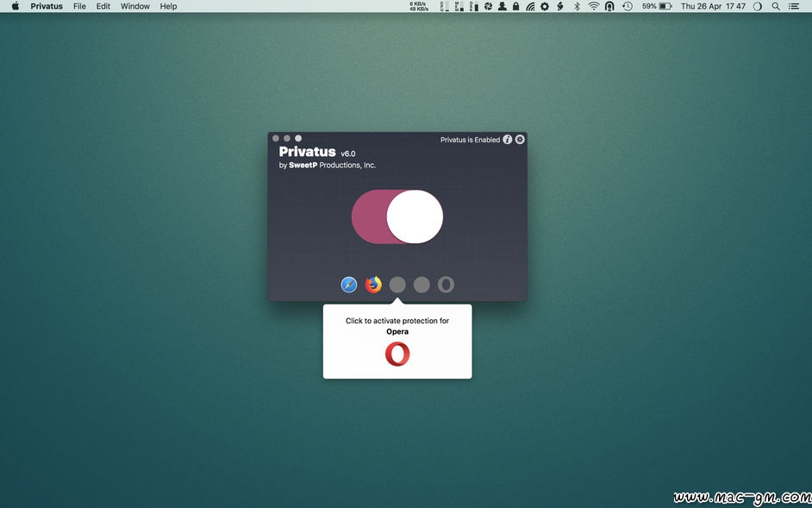Click the Firefox browser icon in Privatus
812x508 pixels.
[373, 285]
